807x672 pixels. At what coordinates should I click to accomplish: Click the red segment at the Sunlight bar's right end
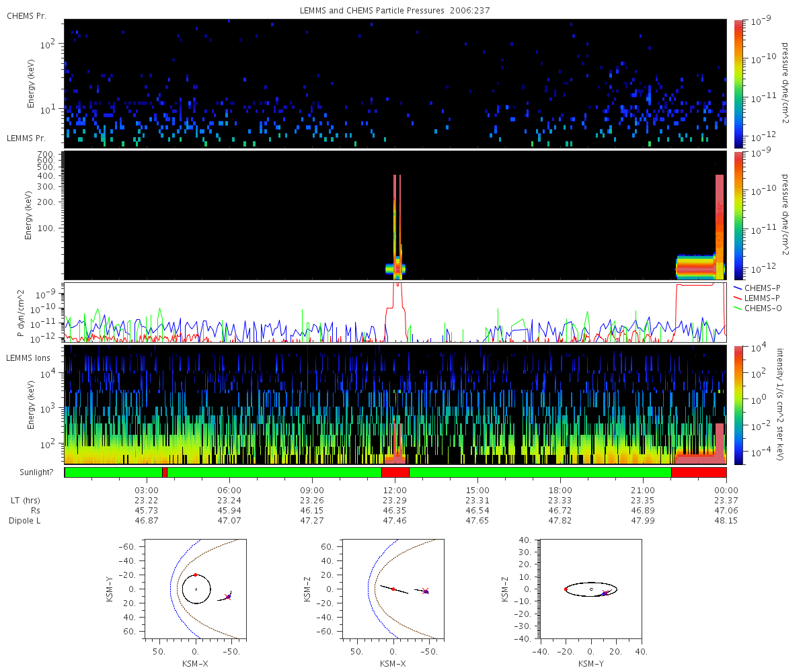coord(699,472)
